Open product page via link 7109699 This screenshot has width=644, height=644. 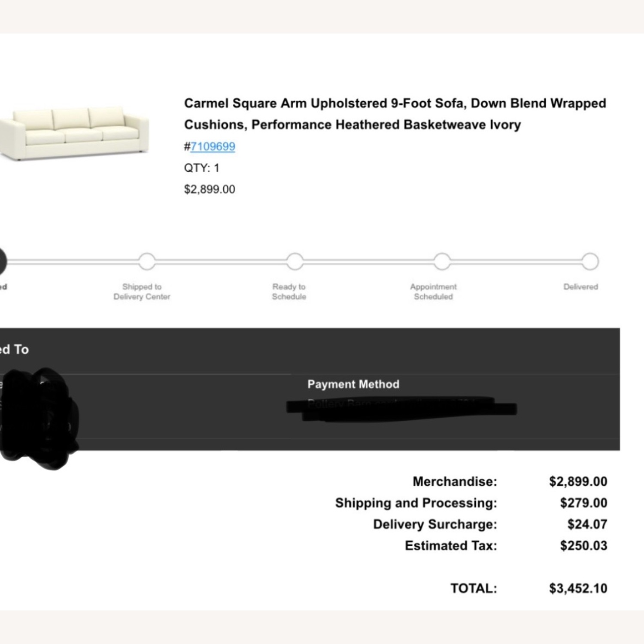[213, 146]
